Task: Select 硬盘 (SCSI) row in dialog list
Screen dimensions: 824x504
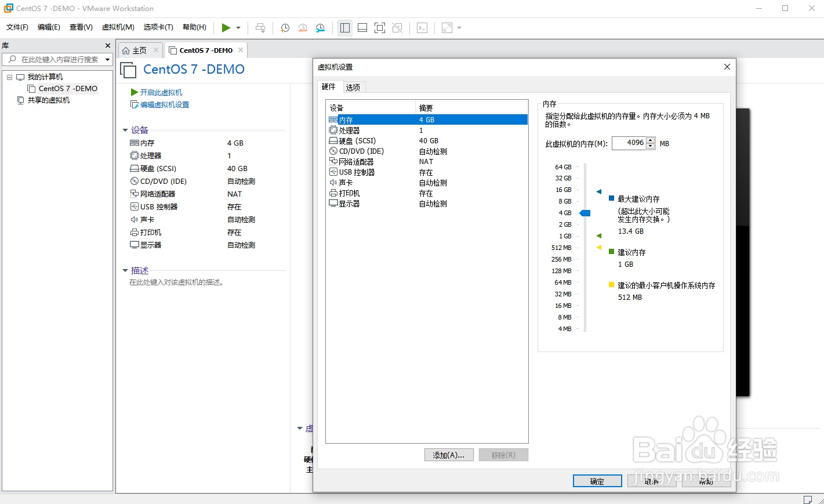Action: [x=427, y=141]
